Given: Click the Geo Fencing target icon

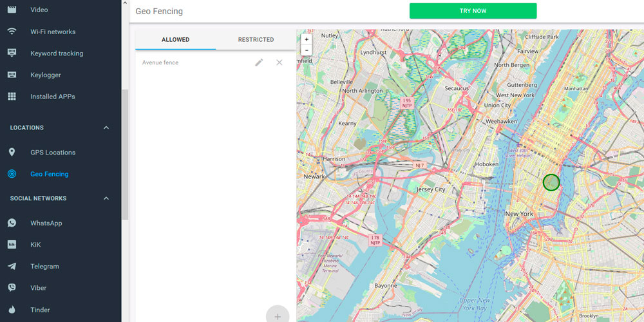Looking at the screenshot, I should coord(12,174).
